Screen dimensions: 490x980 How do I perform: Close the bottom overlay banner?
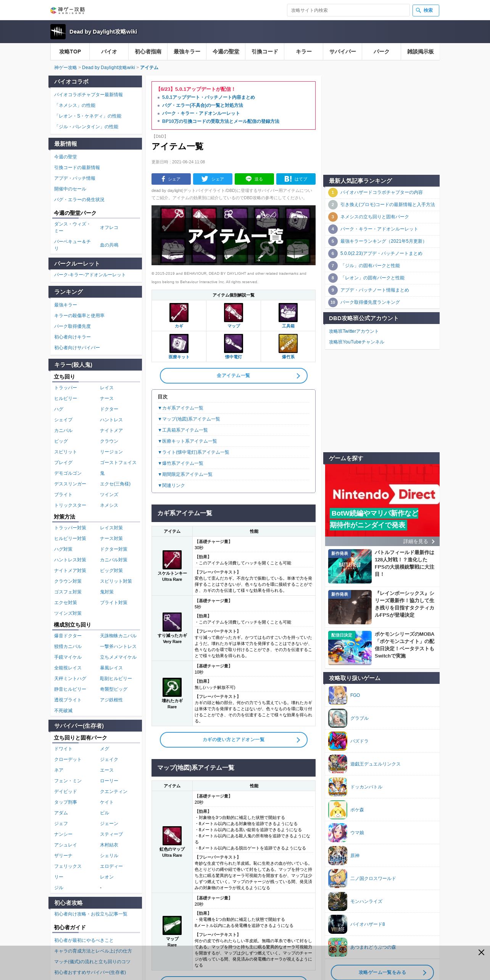[x=481, y=953]
